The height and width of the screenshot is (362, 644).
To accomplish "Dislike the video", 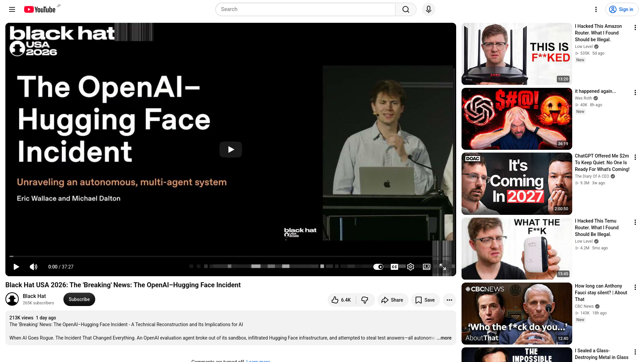I will pyautogui.click(x=365, y=300).
